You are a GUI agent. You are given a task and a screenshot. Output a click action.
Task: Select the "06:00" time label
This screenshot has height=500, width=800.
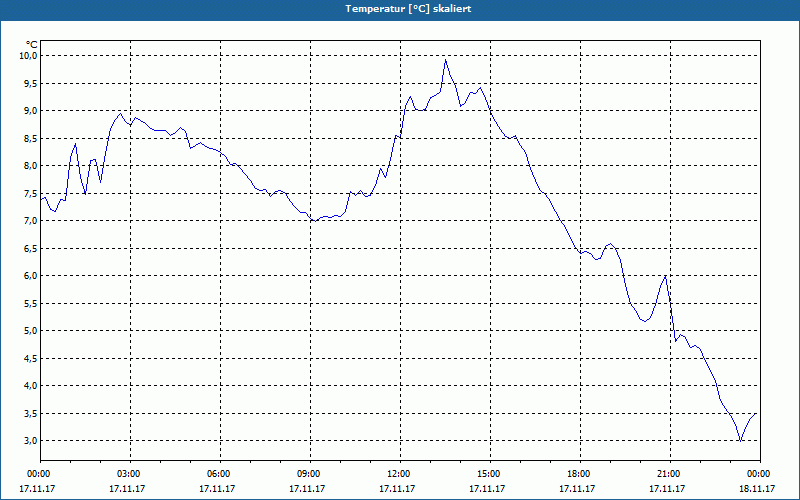pos(219,474)
